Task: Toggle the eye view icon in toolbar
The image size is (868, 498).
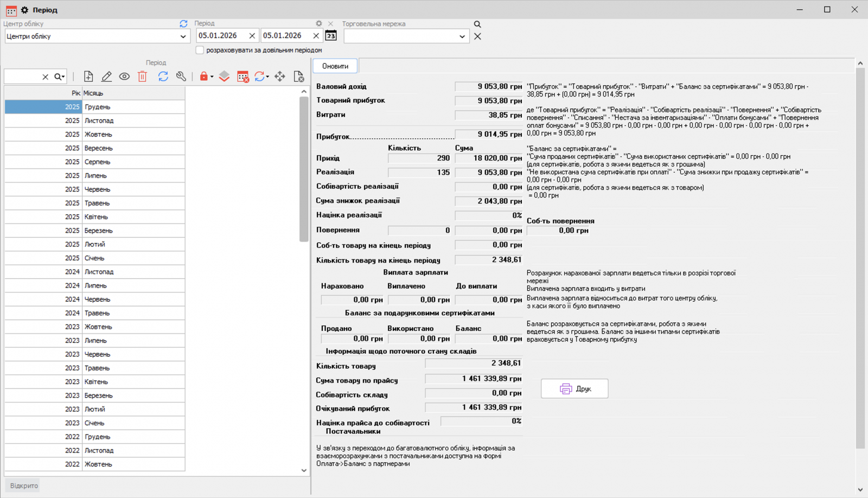Action: coord(124,76)
